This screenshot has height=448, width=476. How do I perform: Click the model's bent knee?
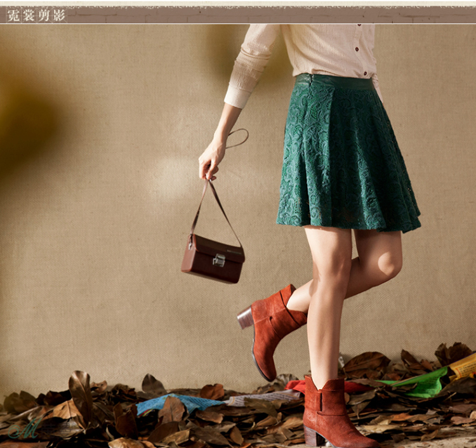[389, 265]
